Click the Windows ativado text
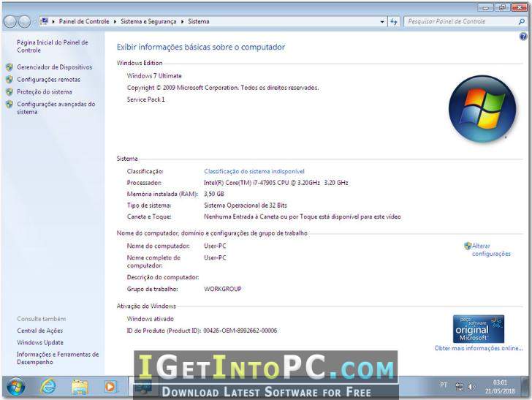The image size is (532, 400). 151,319
